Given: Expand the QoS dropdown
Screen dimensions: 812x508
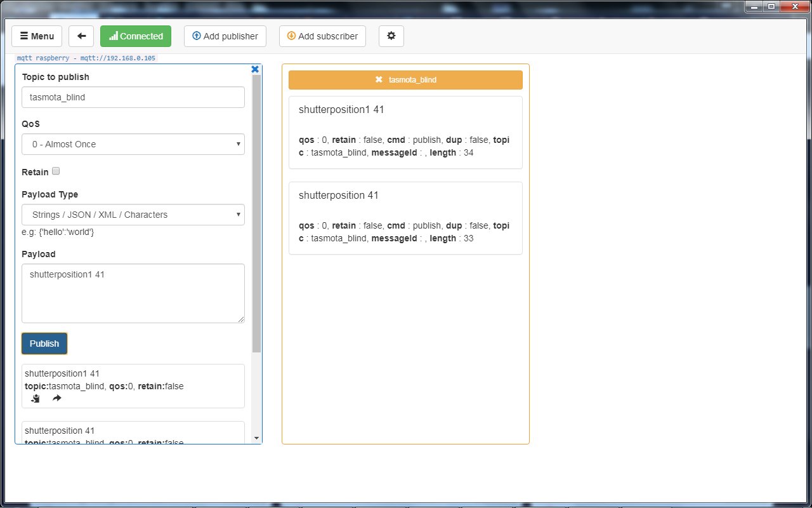Looking at the screenshot, I should pos(133,144).
